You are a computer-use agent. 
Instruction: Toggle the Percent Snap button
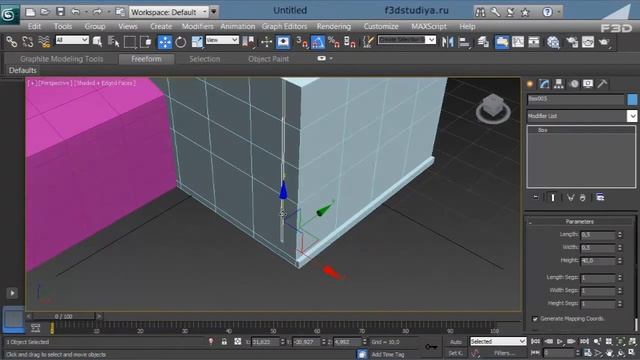pos(334,42)
